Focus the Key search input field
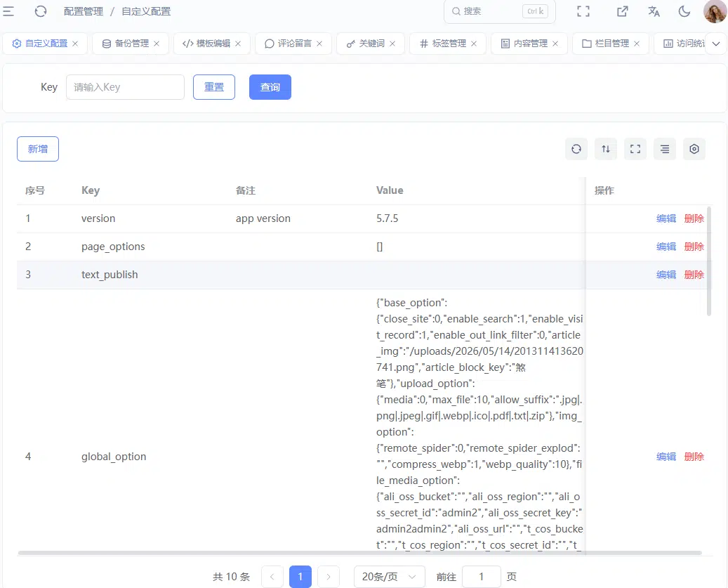Screen dimensions: 728x588 pyautogui.click(x=126, y=87)
